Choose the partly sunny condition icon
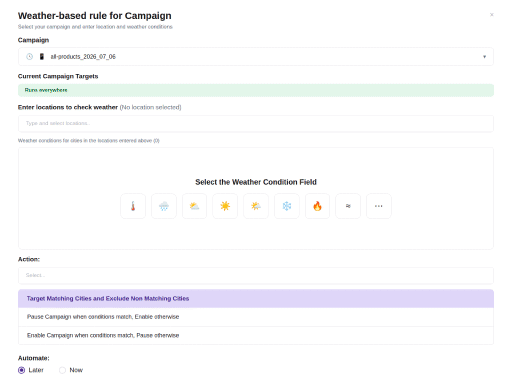 (x=256, y=206)
